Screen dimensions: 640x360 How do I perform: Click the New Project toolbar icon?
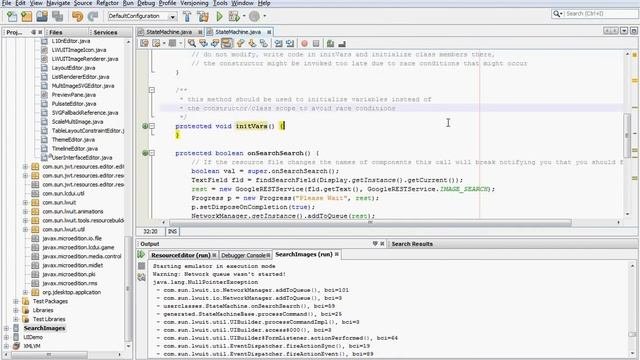coord(27,16)
